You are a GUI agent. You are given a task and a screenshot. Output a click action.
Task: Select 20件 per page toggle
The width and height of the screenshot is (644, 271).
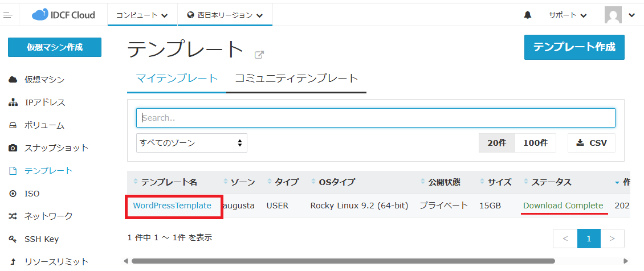(x=497, y=143)
